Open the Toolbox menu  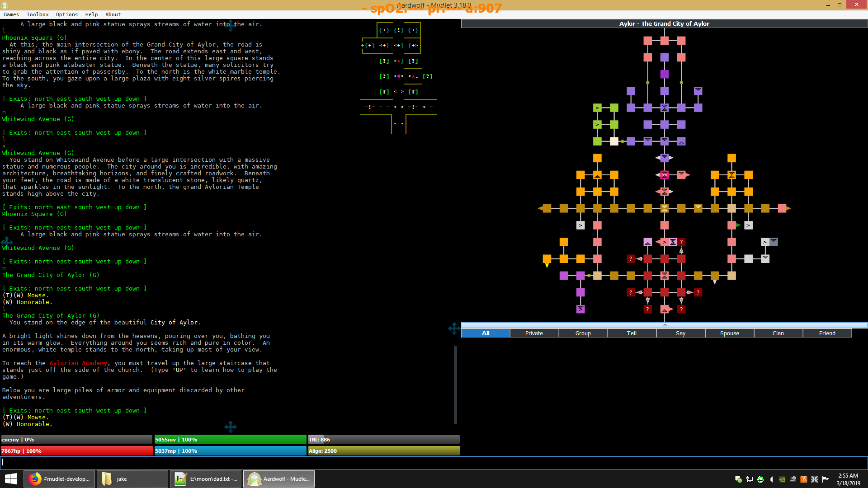38,14
